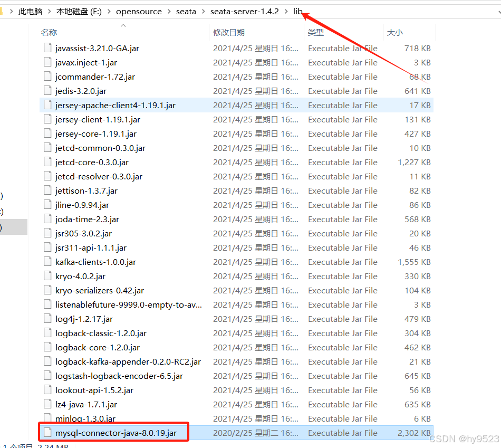The height and width of the screenshot is (448, 501).
Task: Select file jersey-apache-client4-1.19.1.jar by name
Action: pos(115,105)
